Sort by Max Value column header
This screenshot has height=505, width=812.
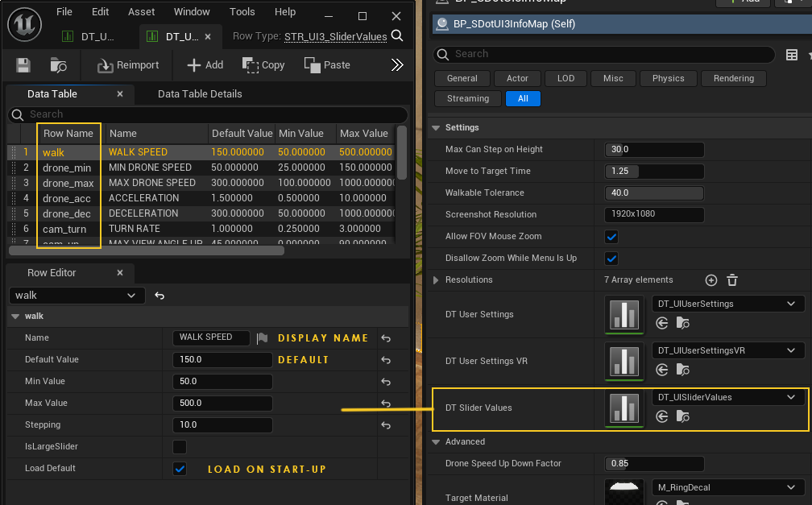point(364,134)
